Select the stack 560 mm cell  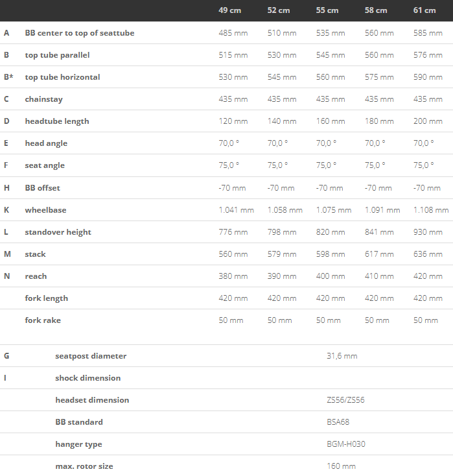(233, 254)
